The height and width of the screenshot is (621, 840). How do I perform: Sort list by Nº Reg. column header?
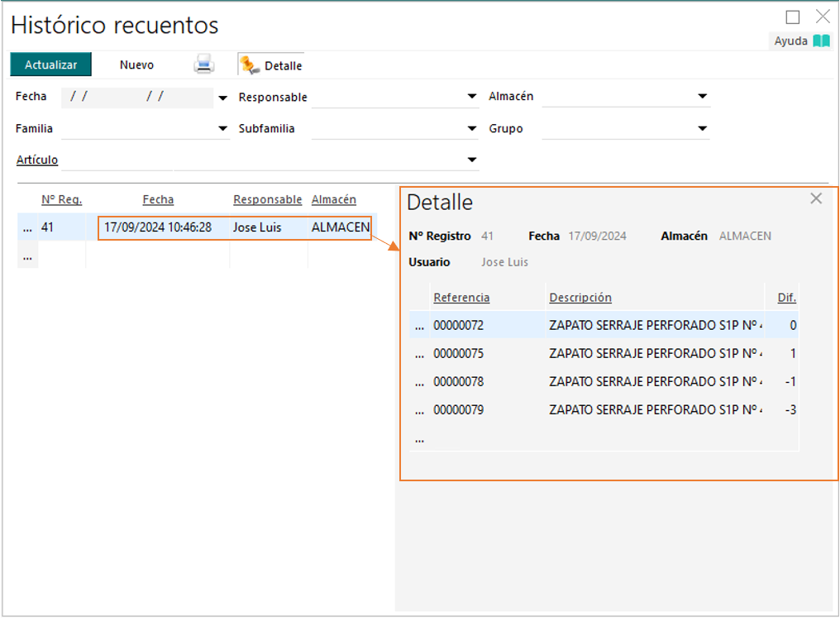coord(62,199)
